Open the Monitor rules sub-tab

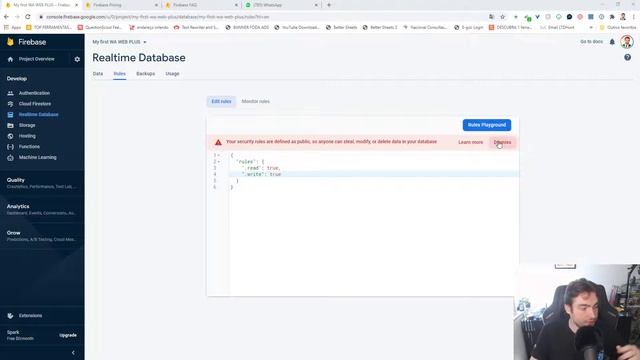(x=256, y=101)
